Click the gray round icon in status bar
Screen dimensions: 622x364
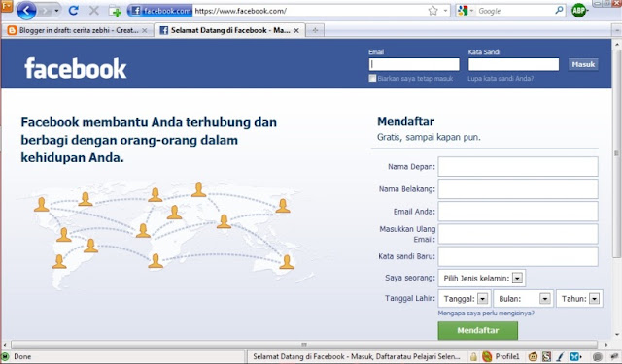[x=598, y=357]
